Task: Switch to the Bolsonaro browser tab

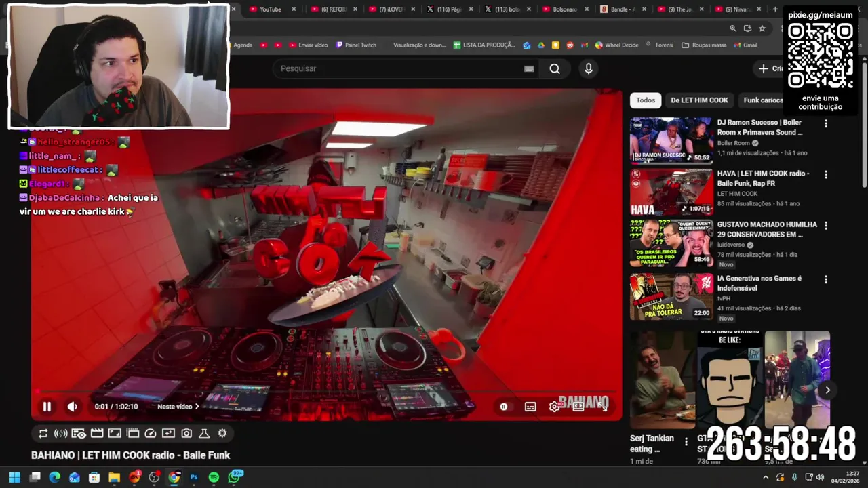Action: (564, 9)
